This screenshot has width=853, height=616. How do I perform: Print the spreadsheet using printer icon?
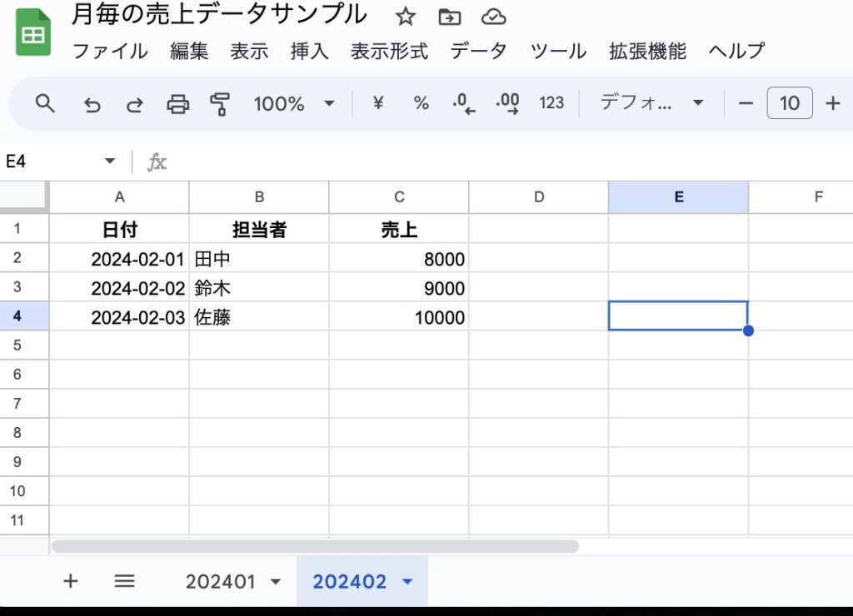177,104
